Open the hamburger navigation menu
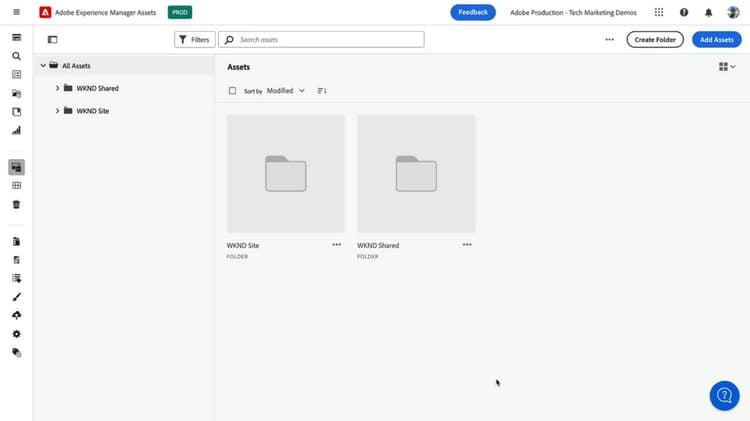Screen dimensions: 750x421 click(x=16, y=12)
